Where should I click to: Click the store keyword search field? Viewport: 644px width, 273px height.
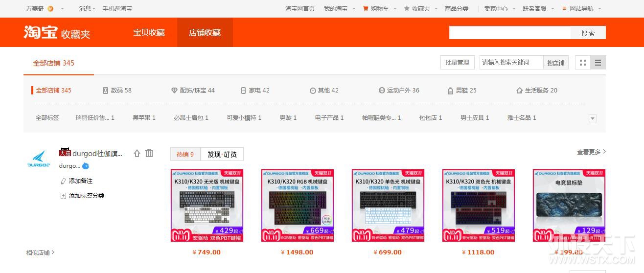coord(511,63)
